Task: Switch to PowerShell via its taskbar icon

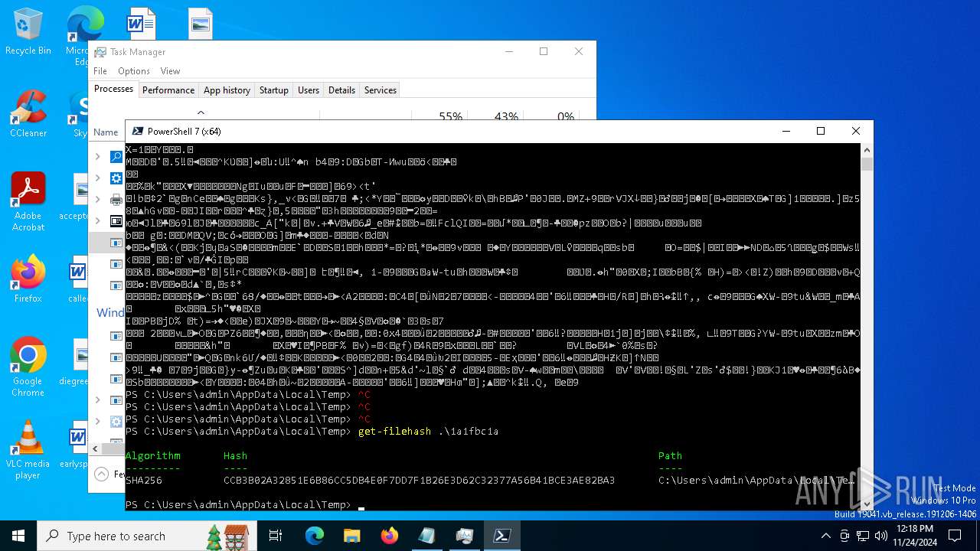Action: click(x=502, y=536)
